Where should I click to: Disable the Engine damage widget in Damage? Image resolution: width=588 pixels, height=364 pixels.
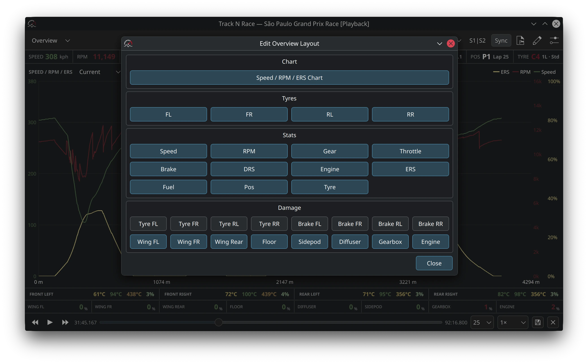430,241
